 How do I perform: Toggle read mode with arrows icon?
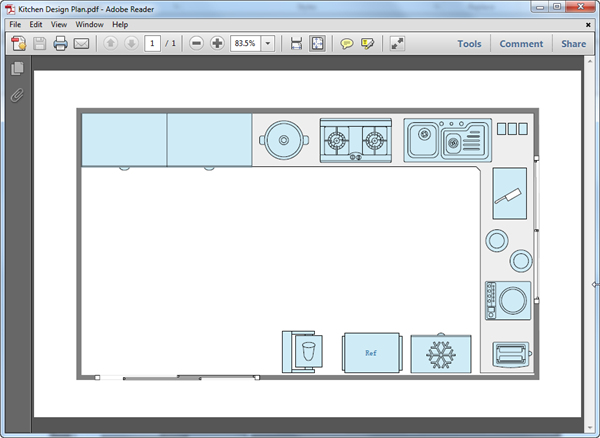click(397, 44)
